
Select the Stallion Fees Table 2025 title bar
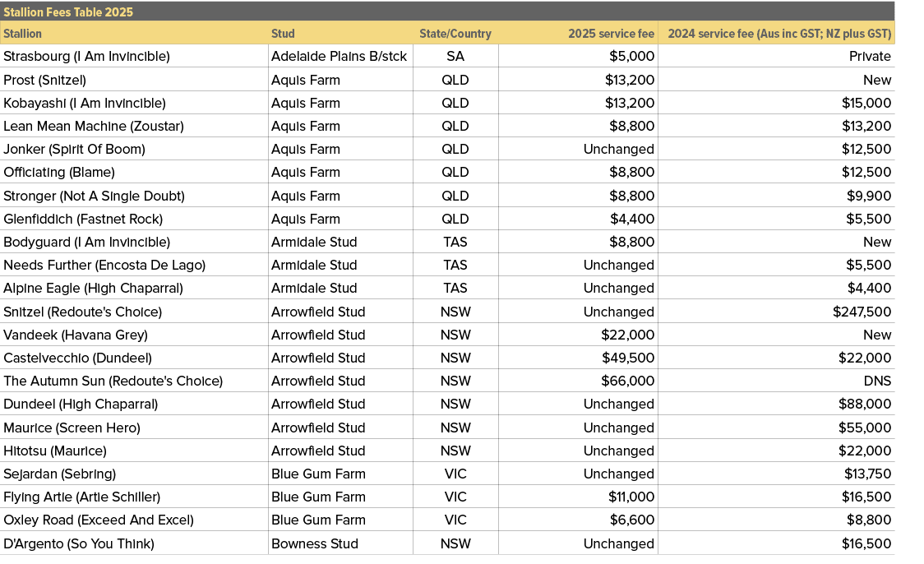click(68, 12)
